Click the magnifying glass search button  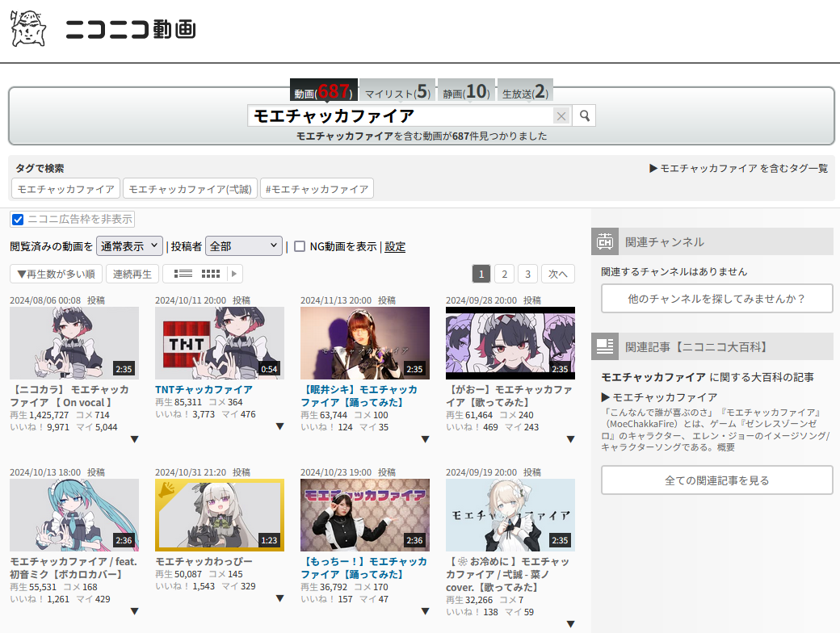click(x=585, y=115)
